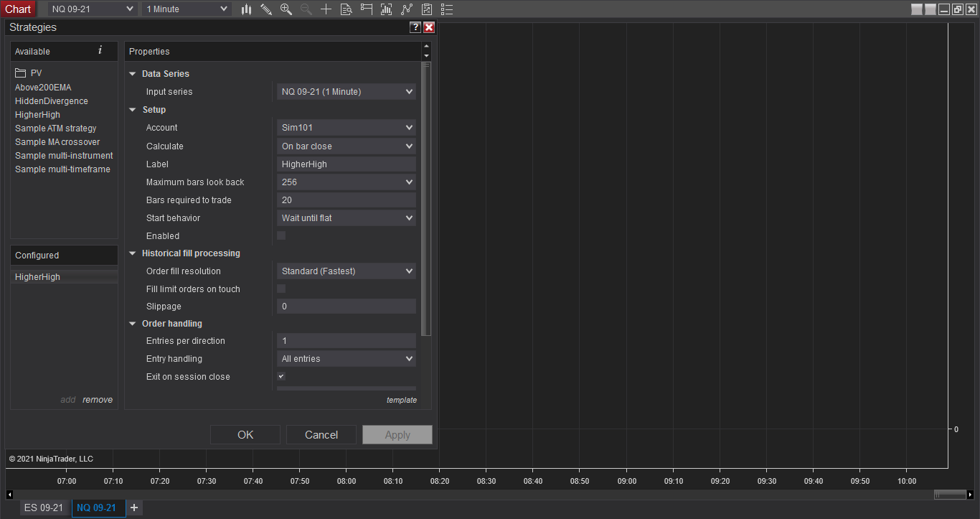
Task: Collapse the Setup section
Action: pos(132,110)
